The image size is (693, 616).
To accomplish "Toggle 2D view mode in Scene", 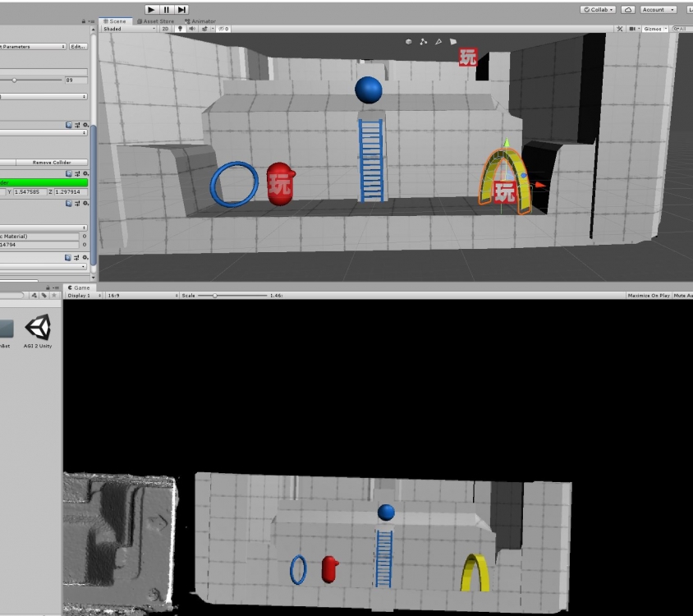I will point(165,29).
